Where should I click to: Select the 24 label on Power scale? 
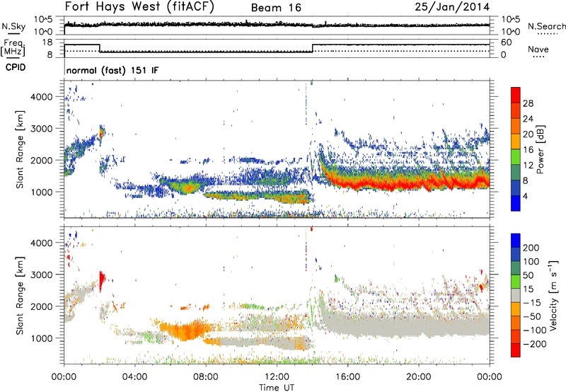[x=528, y=119]
